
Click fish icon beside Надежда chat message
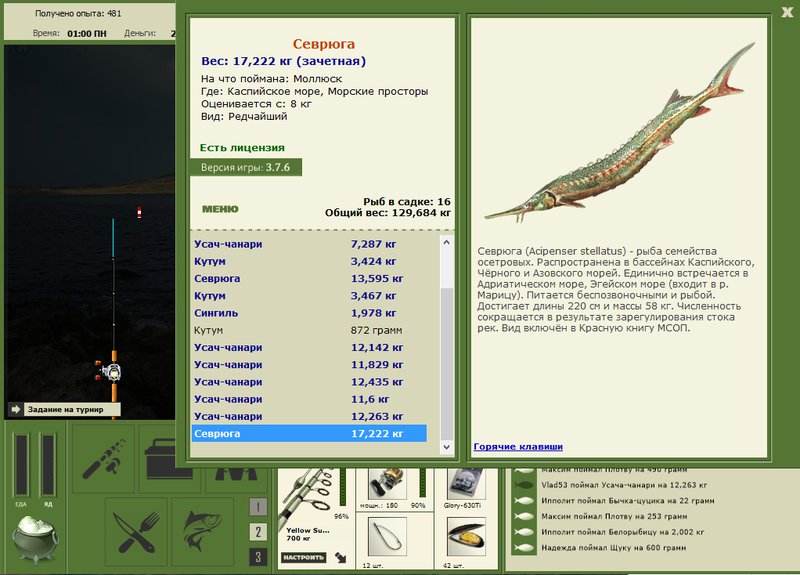pos(524,548)
